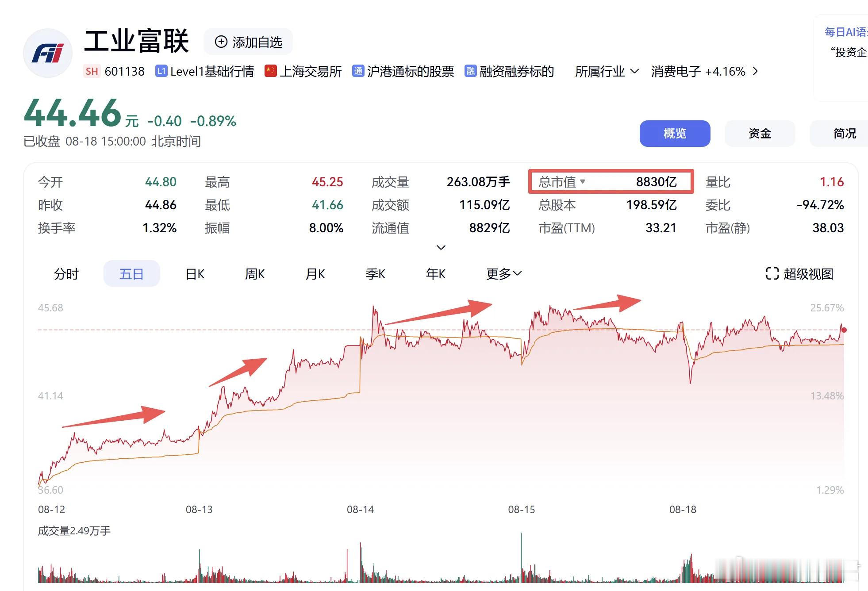Open the 总市值 dropdown triangle
Viewport: 868px width, 591px height.
[x=583, y=181]
